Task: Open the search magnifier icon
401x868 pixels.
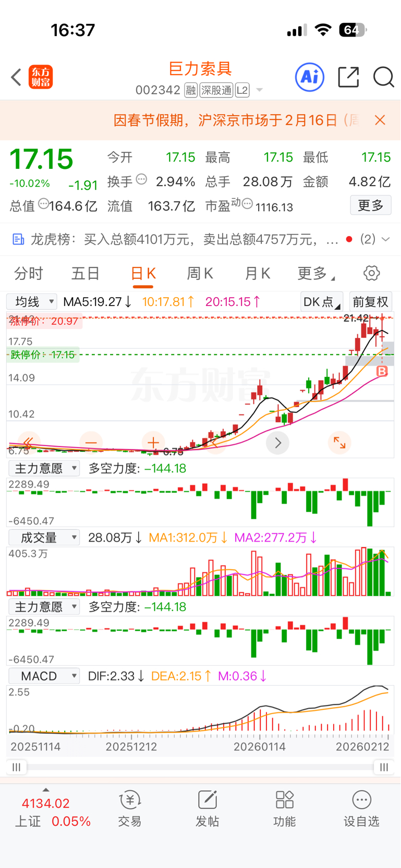Action: 383,77
